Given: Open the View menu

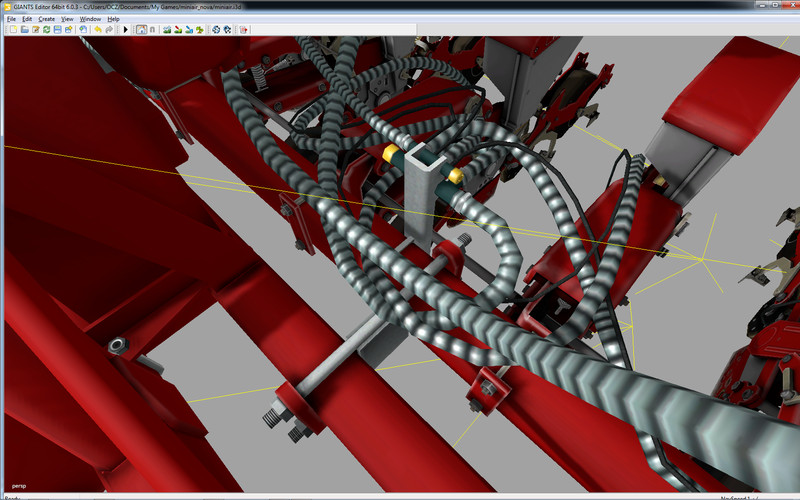Looking at the screenshot, I should (x=67, y=19).
